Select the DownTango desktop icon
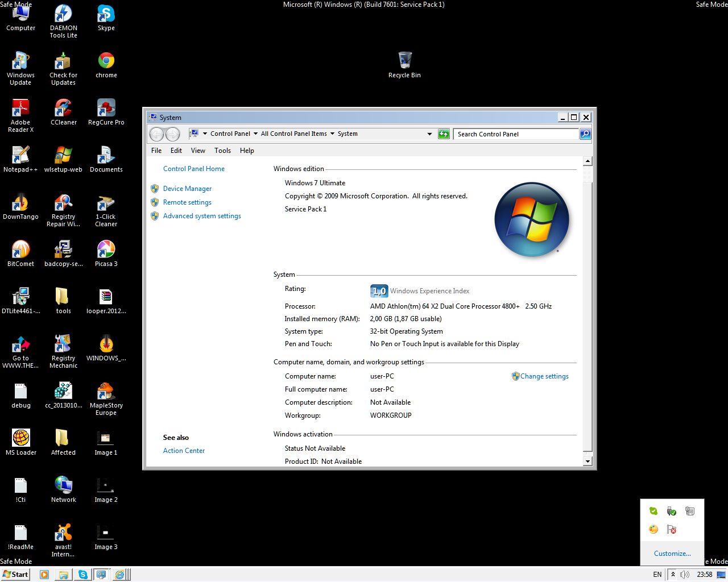Screen dimensions: 728x582 point(20,206)
